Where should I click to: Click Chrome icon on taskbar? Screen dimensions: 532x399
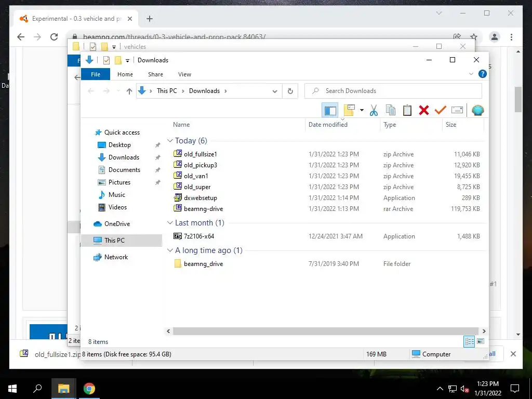pos(89,389)
